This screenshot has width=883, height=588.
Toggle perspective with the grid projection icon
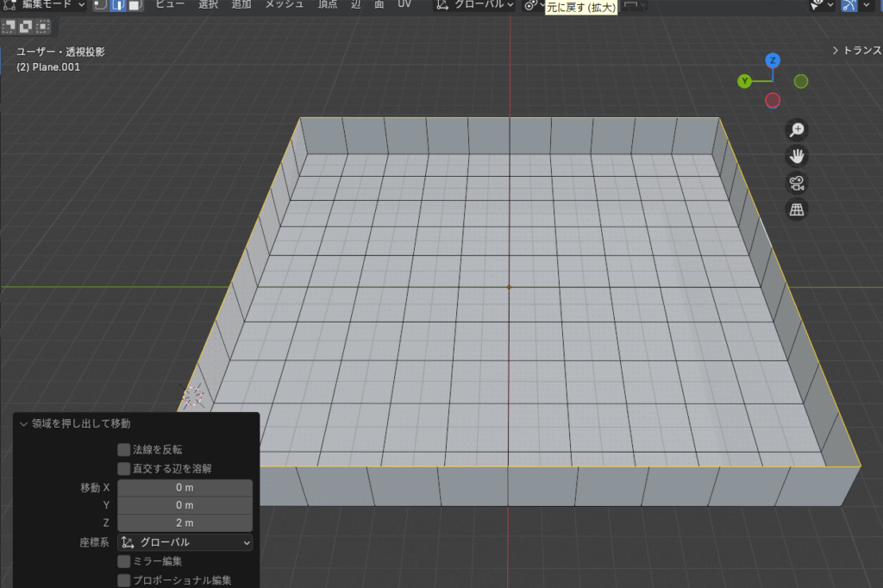point(796,209)
